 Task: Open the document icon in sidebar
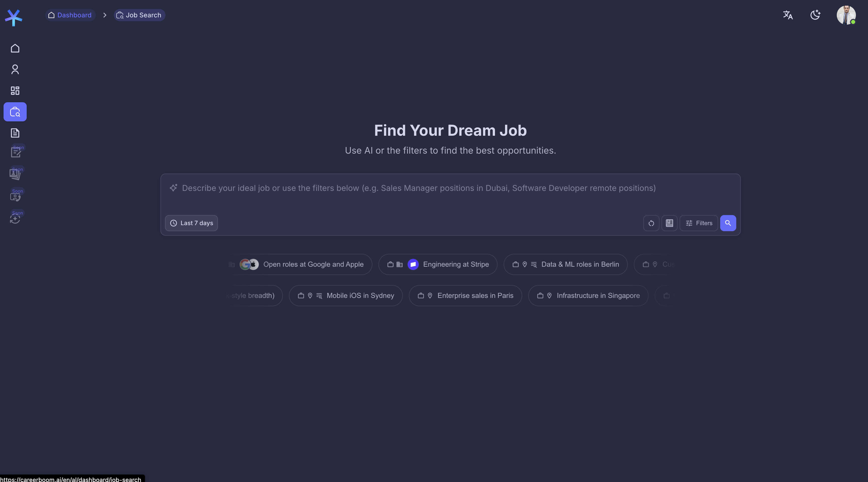15,133
